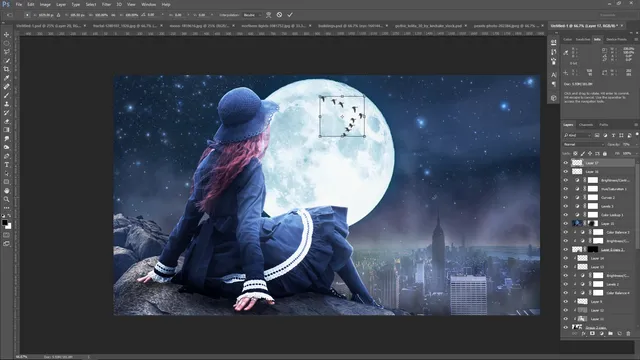This screenshot has height=360, width=640.
Task: Select the Move tool
Action: [x=7, y=35]
